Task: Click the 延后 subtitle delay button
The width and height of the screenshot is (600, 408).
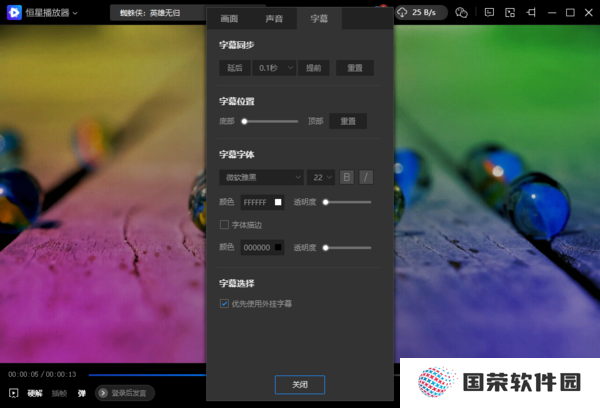Action: (x=235, y=68)
